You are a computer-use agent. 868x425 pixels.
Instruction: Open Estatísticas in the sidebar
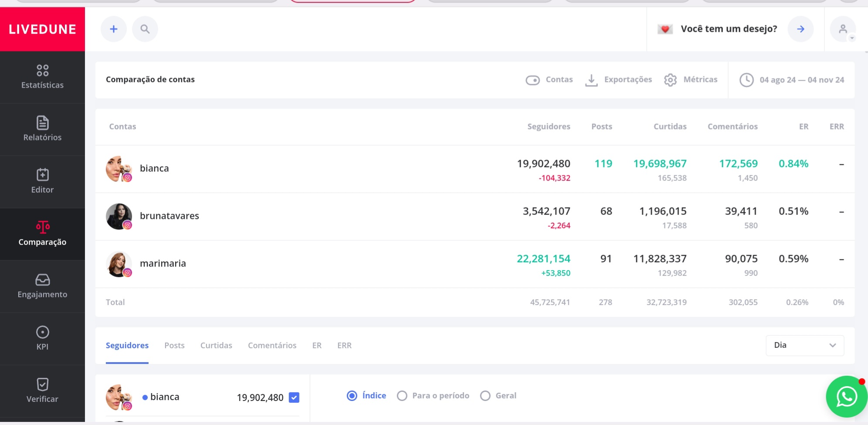[42, 77]
